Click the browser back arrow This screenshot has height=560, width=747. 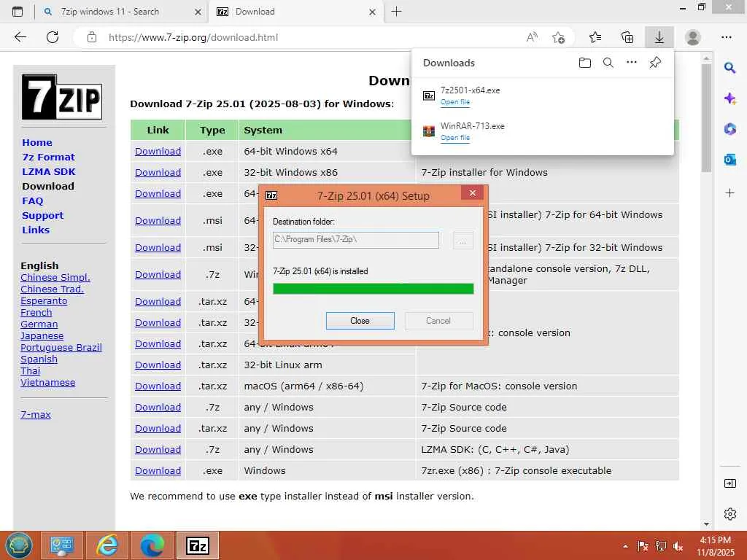click(x=20, y=37)
